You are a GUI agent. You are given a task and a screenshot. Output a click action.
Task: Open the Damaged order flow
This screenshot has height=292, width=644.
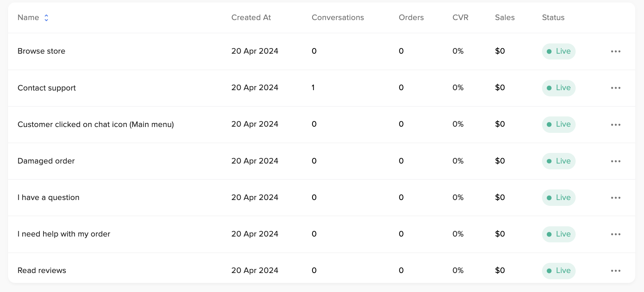(46, 161)
